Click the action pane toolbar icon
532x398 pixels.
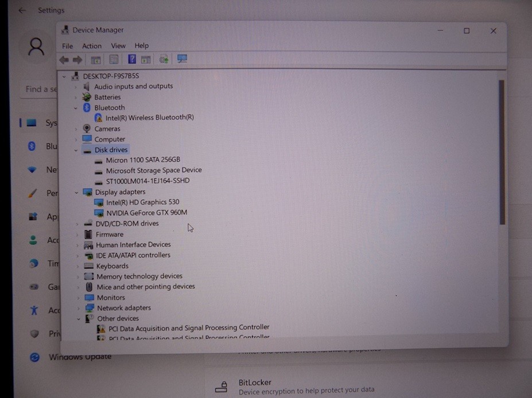146,60
